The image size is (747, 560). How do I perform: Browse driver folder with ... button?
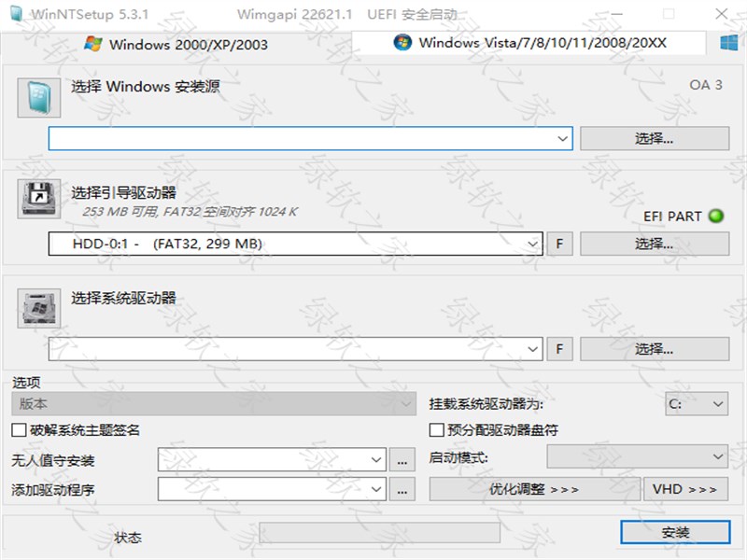click(x=402, y=489)
